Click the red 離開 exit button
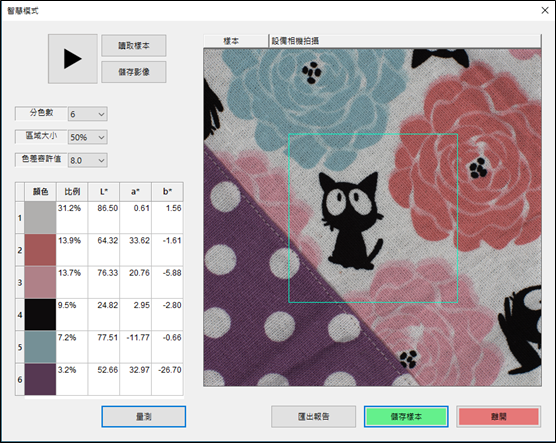The image size is (556, 443). [499, 416]
